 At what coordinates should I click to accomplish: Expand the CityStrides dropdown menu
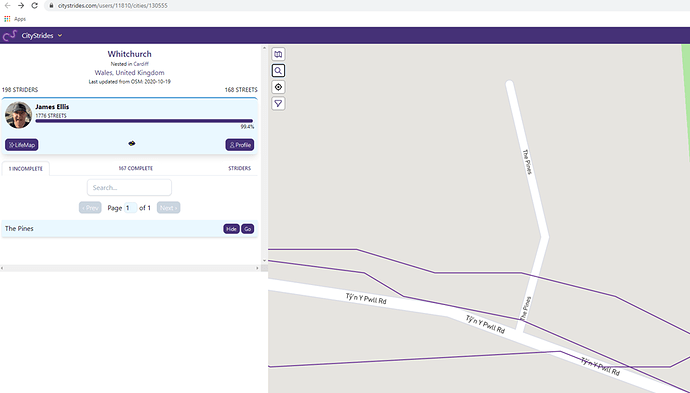tap(60, 36)
